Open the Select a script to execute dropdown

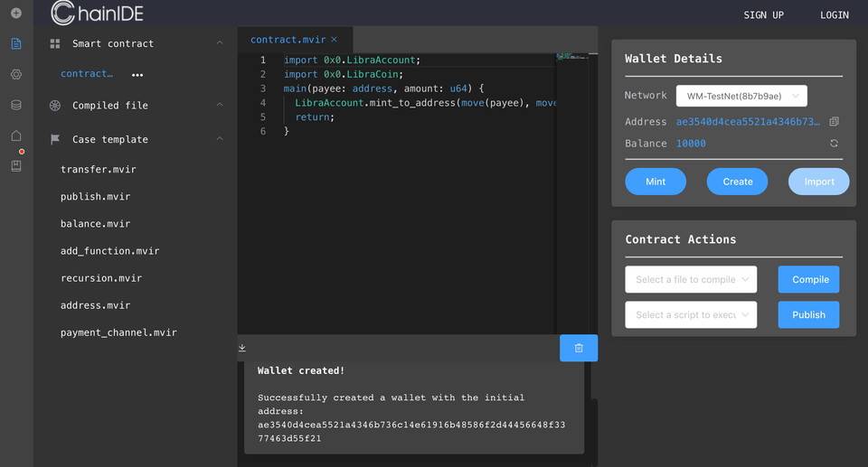click(690, 315)
